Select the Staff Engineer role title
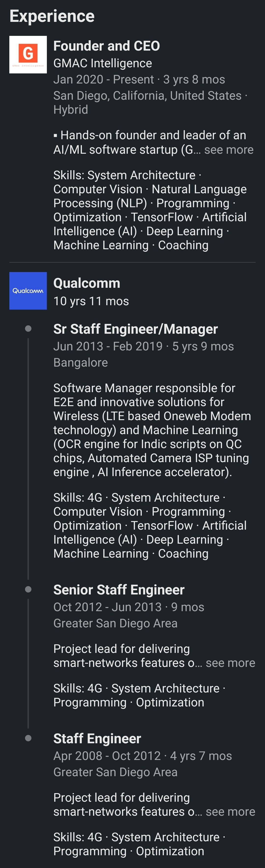Image resolution: width=265 pixels, height=868 pixels. point(97,739)
